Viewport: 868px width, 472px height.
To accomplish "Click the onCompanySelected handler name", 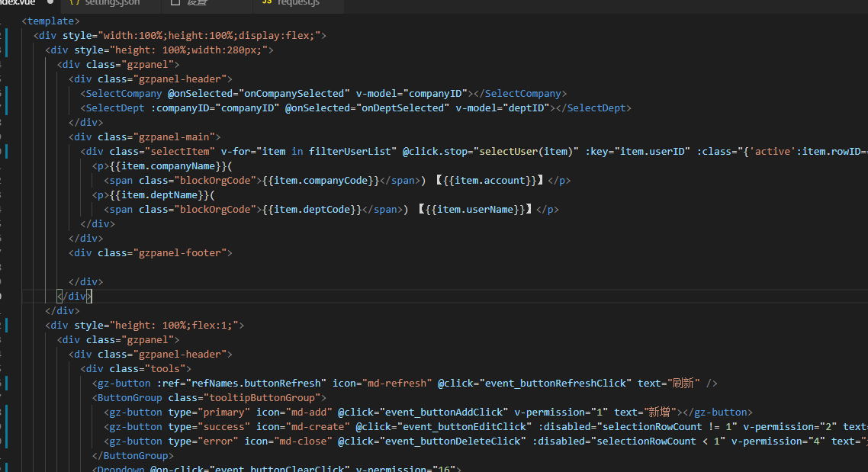I will (x=294, y=94).
